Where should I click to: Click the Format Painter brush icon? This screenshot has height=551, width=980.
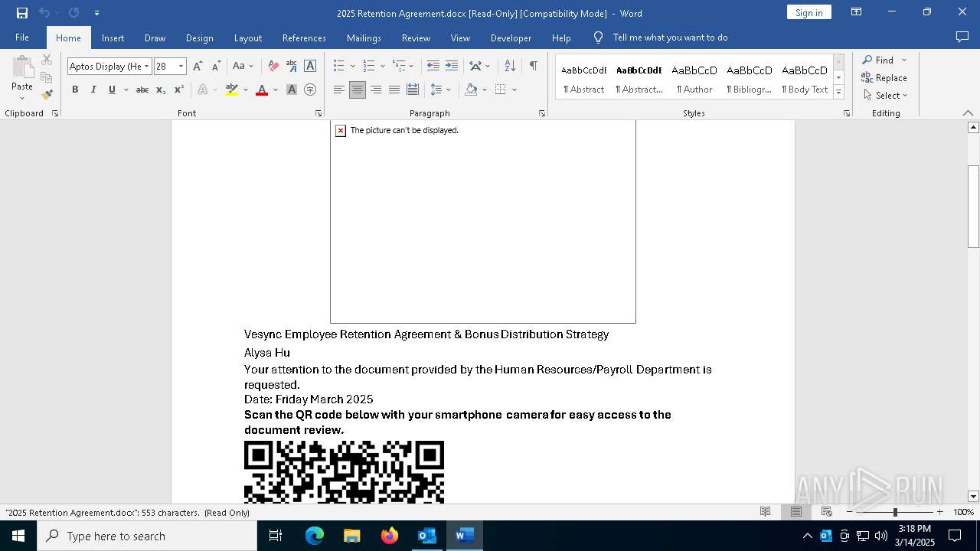pyautogui.click(x=47, y=94)
